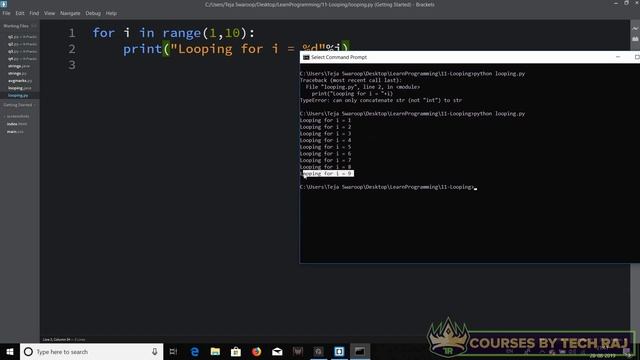The image size is (640, 360).
Task: Open main.css in project tree
Action: click(16, 131)
